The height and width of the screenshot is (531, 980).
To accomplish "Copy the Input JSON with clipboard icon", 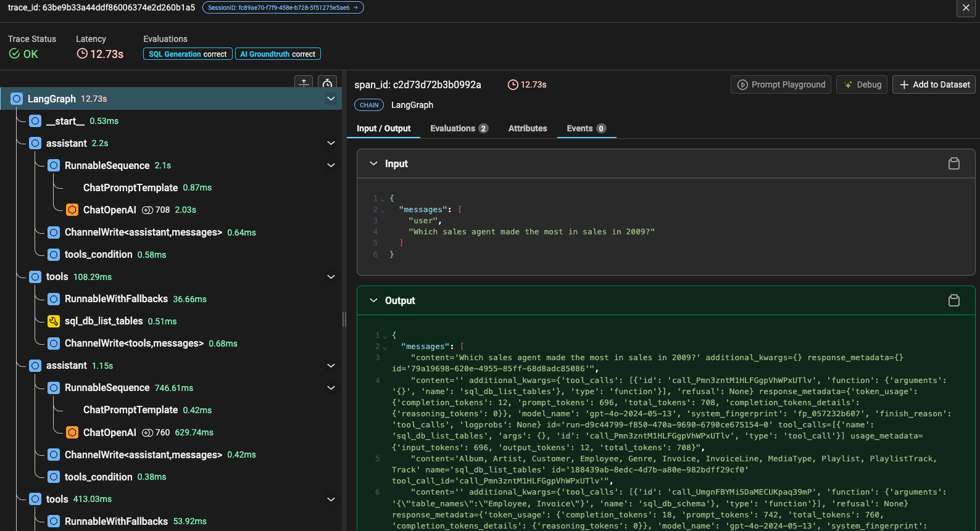I will tap(953, 163).
